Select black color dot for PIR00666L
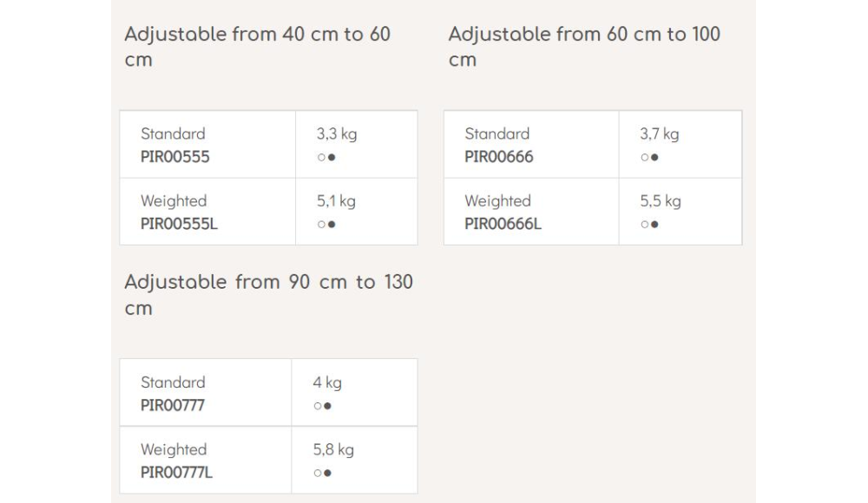The image size is (868, 503). pyautogui.click(x=654, y=224)
